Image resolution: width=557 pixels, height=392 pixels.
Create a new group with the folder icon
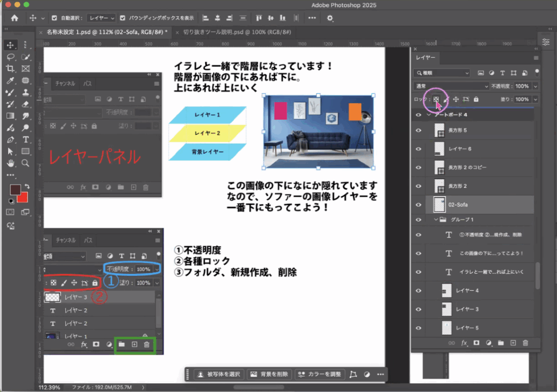click(x=500, y=343)
